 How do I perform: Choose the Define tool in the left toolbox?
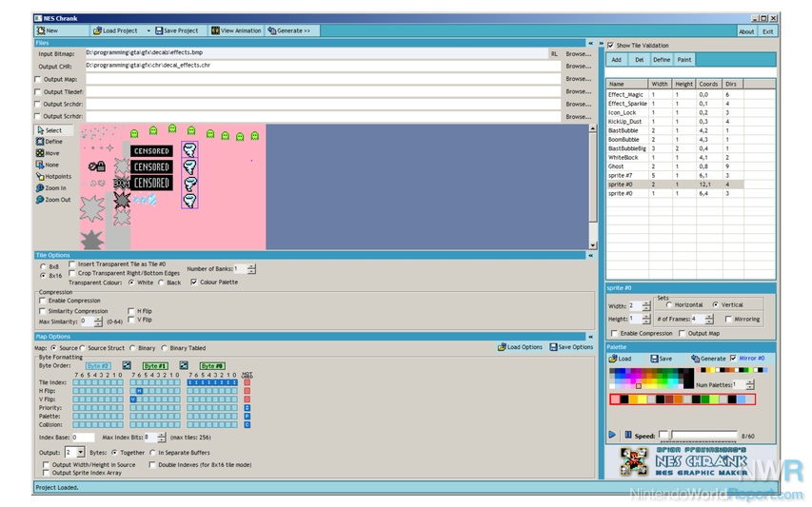50,141
